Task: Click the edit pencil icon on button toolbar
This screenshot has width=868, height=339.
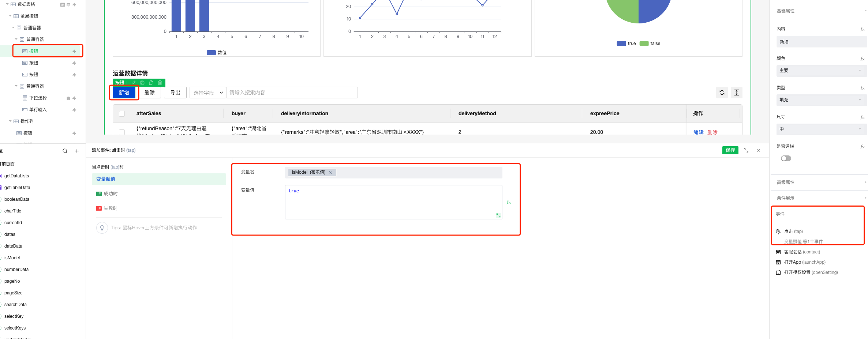Action: click(x=134, y=83)
